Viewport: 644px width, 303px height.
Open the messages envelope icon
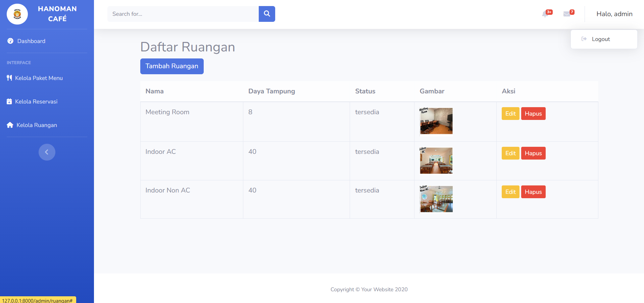[567, 14]
